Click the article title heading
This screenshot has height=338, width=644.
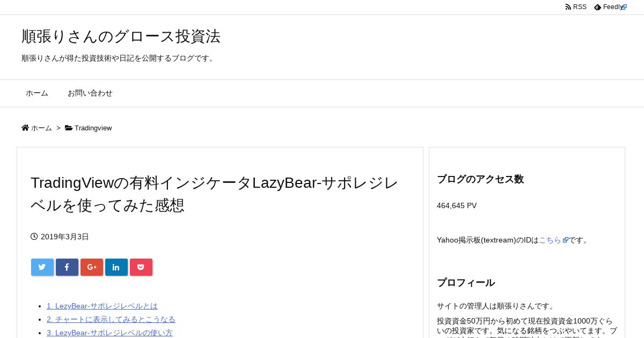click(214, 194)
